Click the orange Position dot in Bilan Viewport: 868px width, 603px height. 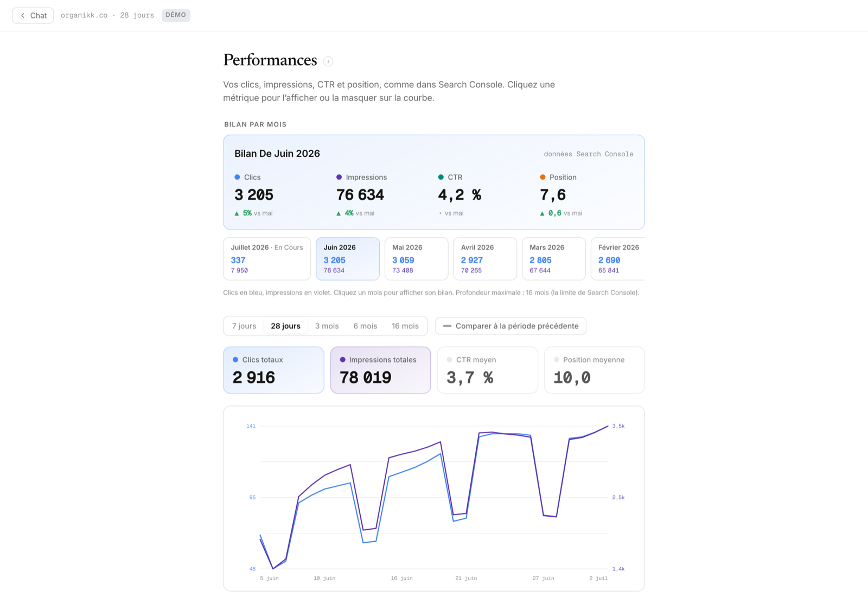[542, 177]
